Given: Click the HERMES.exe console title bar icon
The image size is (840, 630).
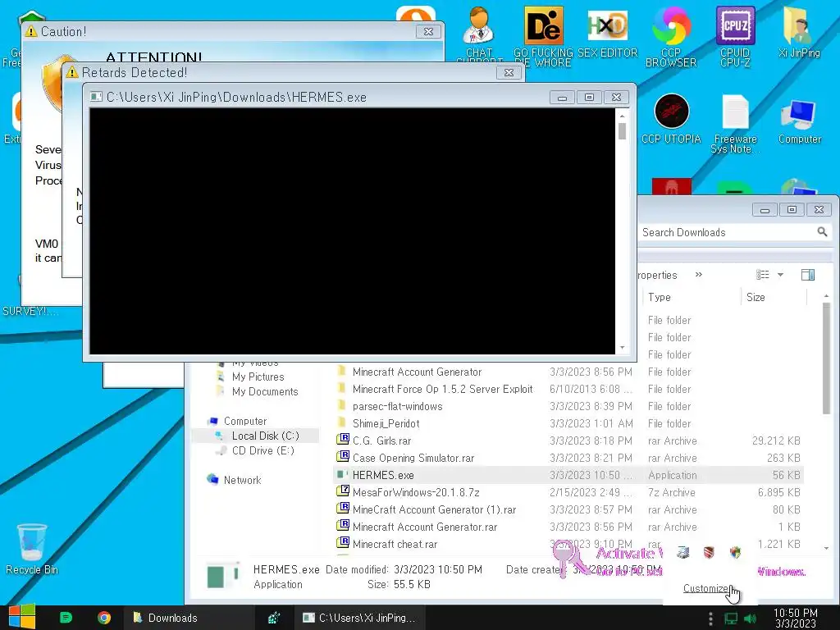Looking at the screenshot, I should tap(96, 97).
